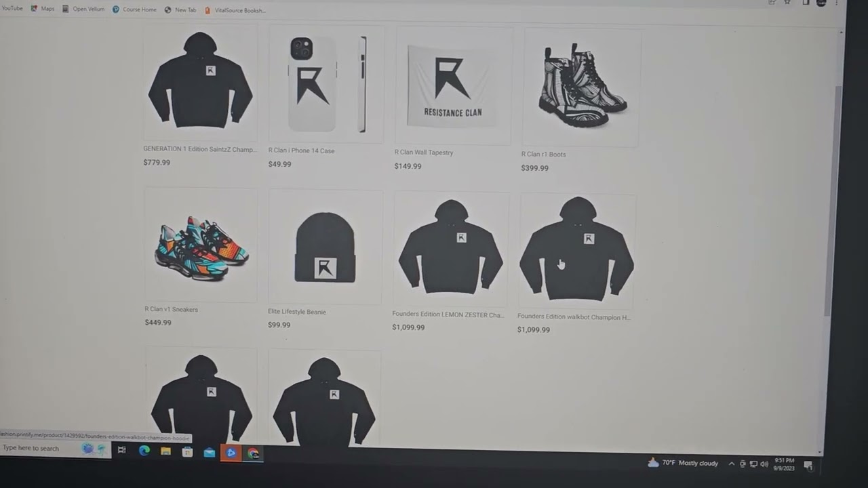Open the Course Home bookmark
Screen dimensions: 868x488
point(134,9)
